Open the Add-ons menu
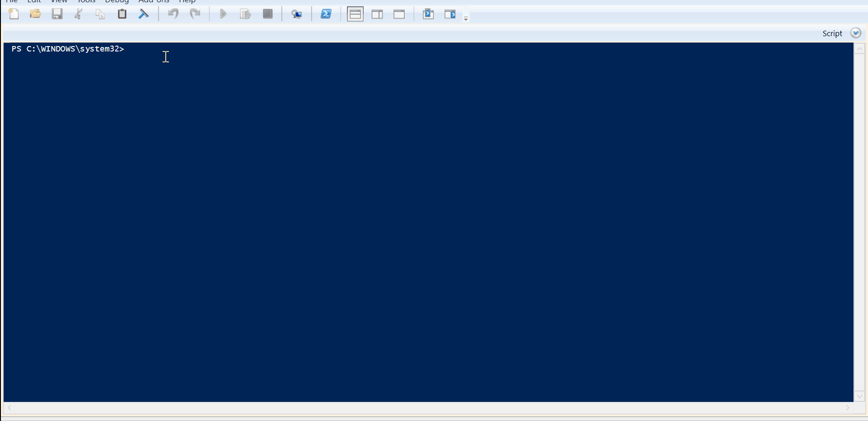The width and height of the screenshot is (868, 421). [x=154, y=2]
